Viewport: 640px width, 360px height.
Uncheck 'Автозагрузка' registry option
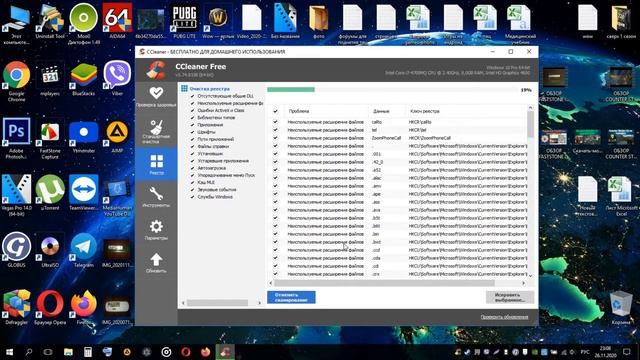(x=192, y=168)
